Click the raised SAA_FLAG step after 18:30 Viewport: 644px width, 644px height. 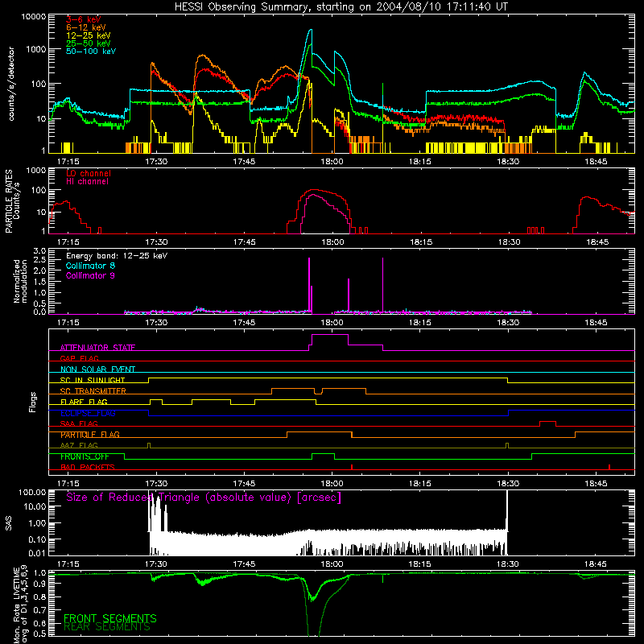(547, 422)
